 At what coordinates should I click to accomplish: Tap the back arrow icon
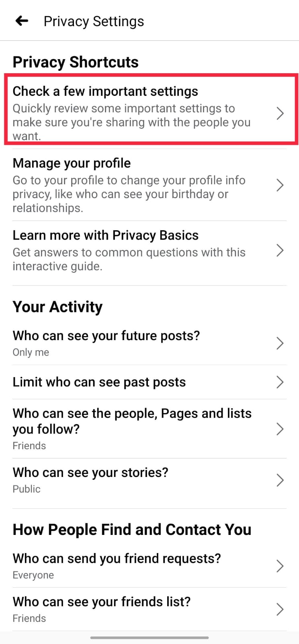pos(22,21)
